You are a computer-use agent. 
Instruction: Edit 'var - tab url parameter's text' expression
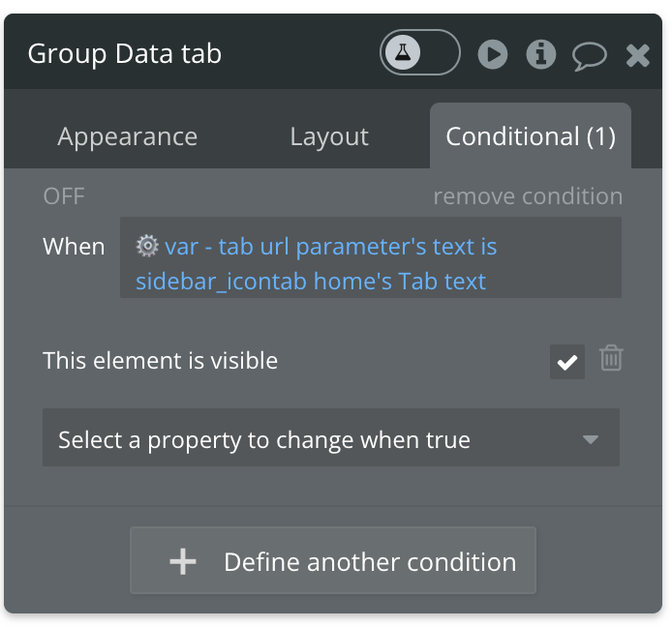330,247
